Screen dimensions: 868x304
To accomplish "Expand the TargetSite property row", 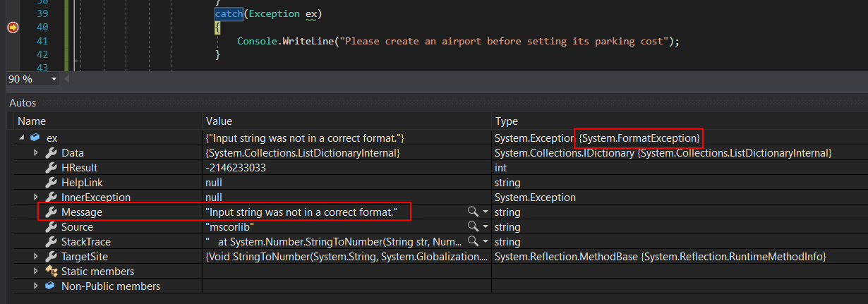I will (x=36, y=256).
